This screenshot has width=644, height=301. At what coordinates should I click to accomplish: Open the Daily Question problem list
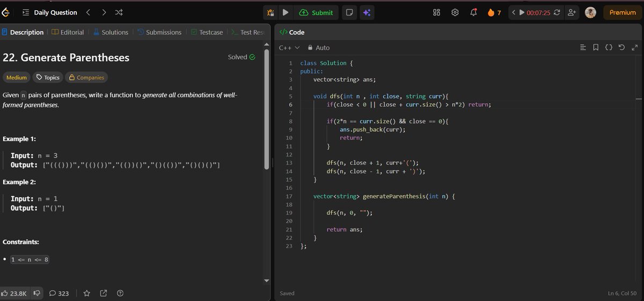click(x=50, y=12)
